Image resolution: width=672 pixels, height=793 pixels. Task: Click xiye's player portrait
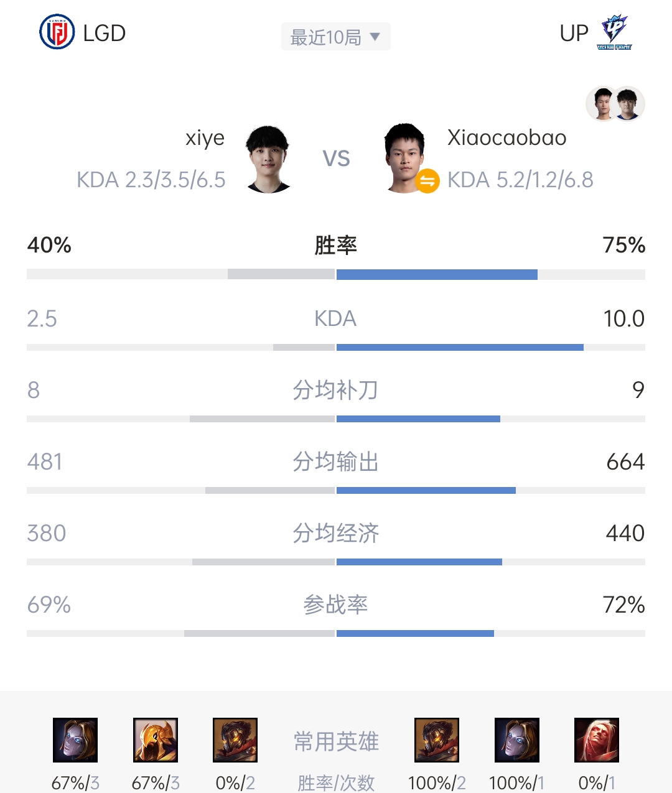point(268,159)
